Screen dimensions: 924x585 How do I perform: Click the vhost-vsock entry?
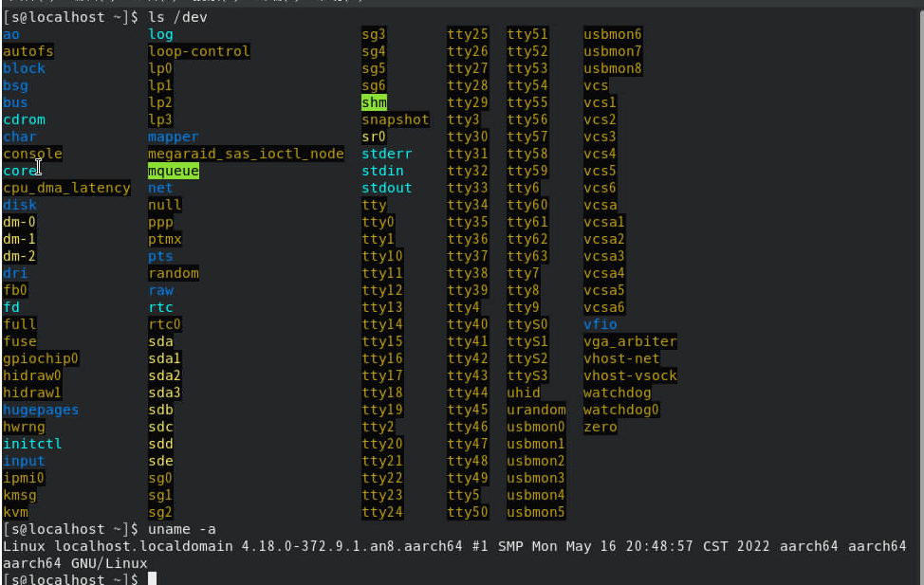coord(630,375)
